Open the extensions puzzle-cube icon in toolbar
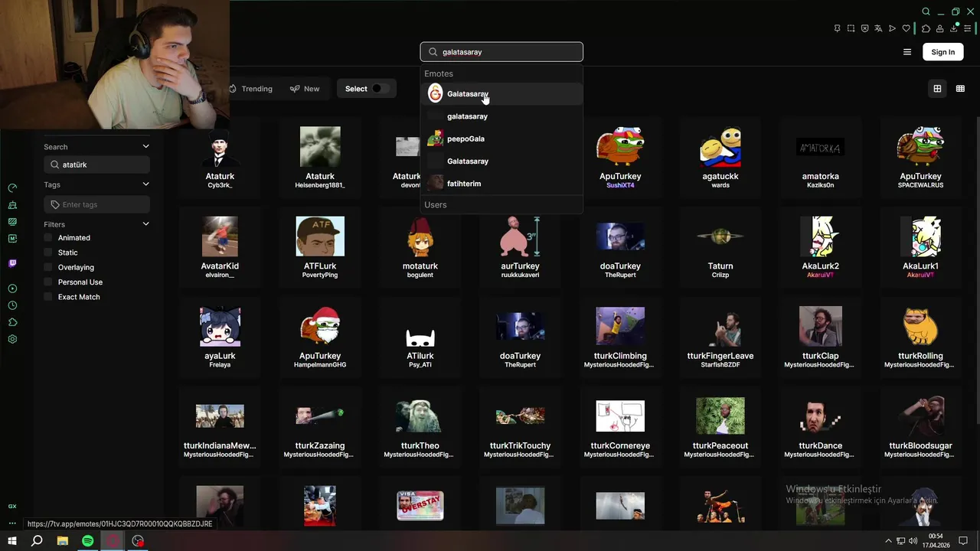The image size is (980, 551). coord(926,28)
